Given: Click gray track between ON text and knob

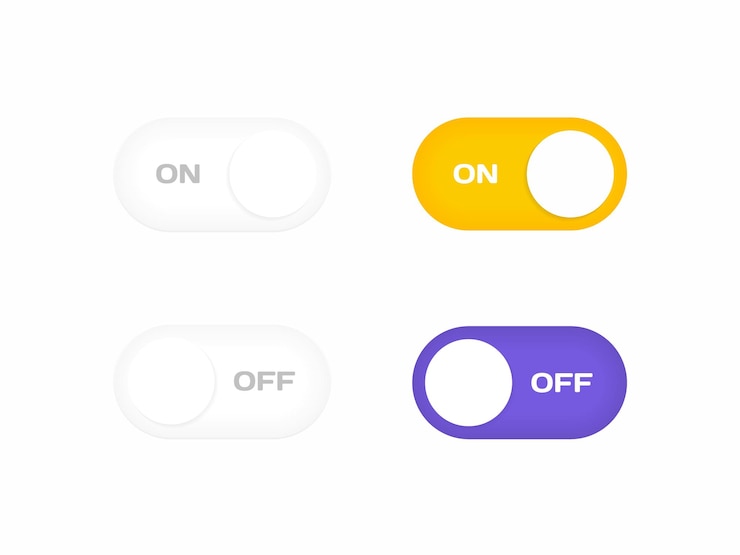Looking at the screenshot, I should pyautogui.click(x=215, y=174).
